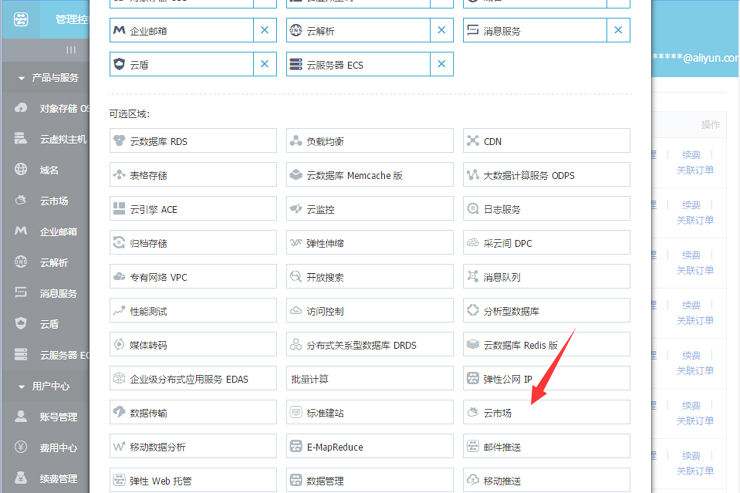Select 数据管理 option
Screen dimensions: 740x493
click(370, 480)
